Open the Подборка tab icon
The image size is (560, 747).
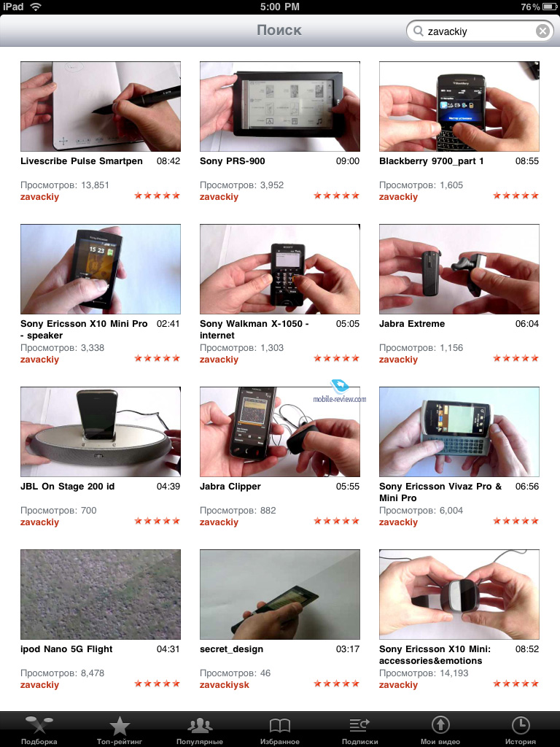(39, 726)
